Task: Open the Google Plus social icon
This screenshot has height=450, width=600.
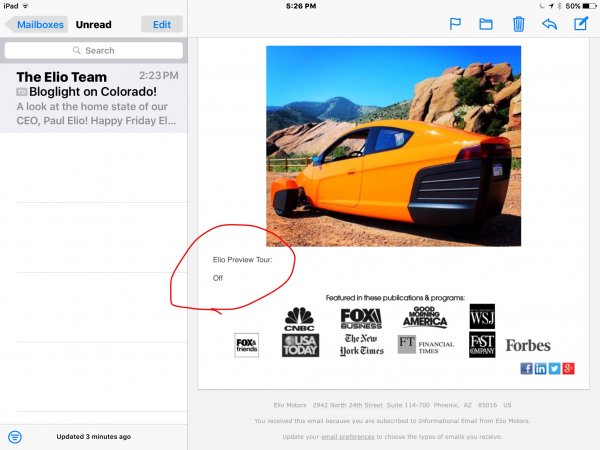Action: pos(569,369)
